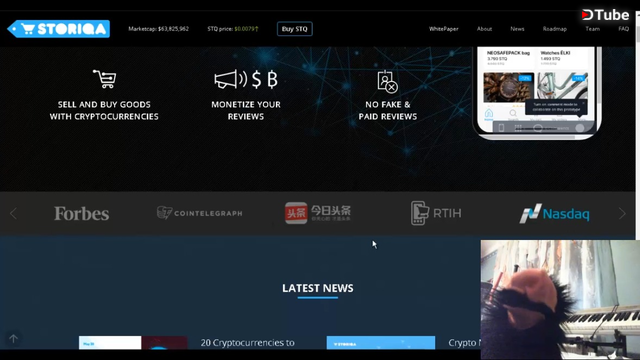Click the STQ price value
This screenshot has height=360, width=640.
point(246,29)
